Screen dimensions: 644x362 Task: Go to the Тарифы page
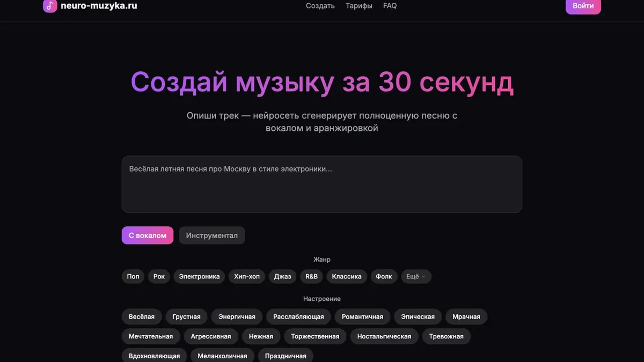click(359, 6)
